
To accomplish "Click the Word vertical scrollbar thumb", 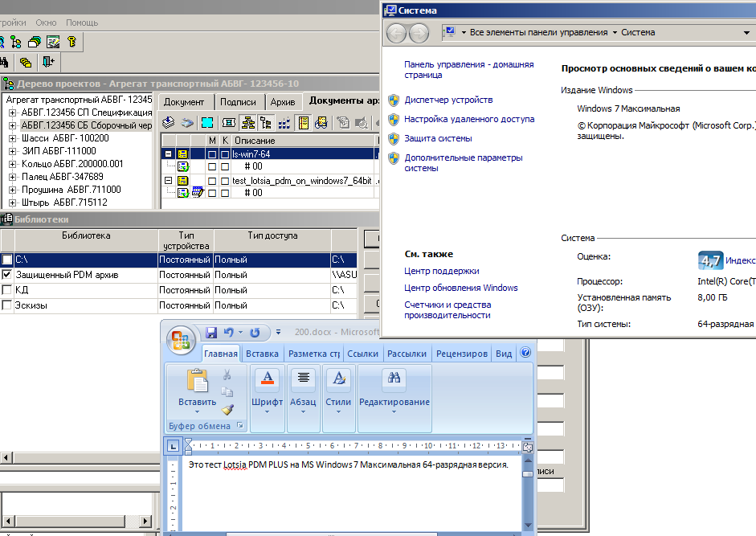I will (528, 474).
